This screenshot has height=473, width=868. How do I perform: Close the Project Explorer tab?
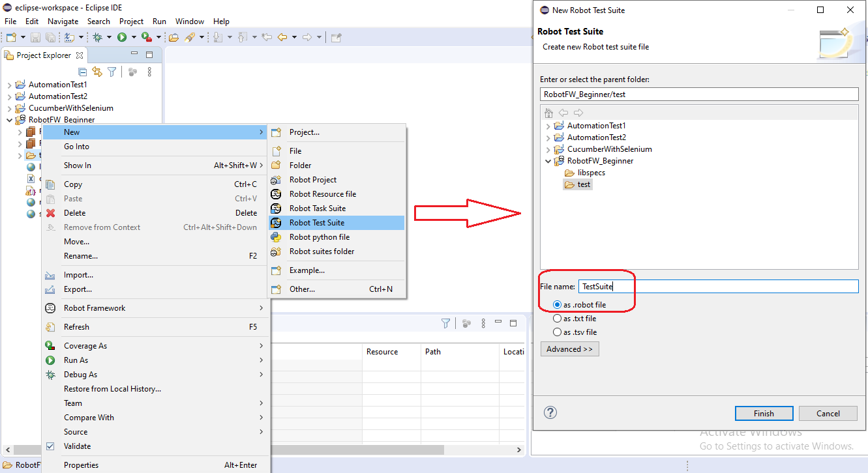pos(80,55)
